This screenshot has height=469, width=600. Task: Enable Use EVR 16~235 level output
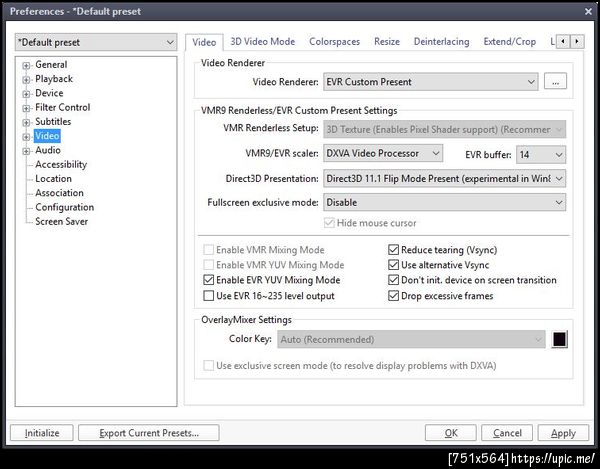tap(269, 296)
